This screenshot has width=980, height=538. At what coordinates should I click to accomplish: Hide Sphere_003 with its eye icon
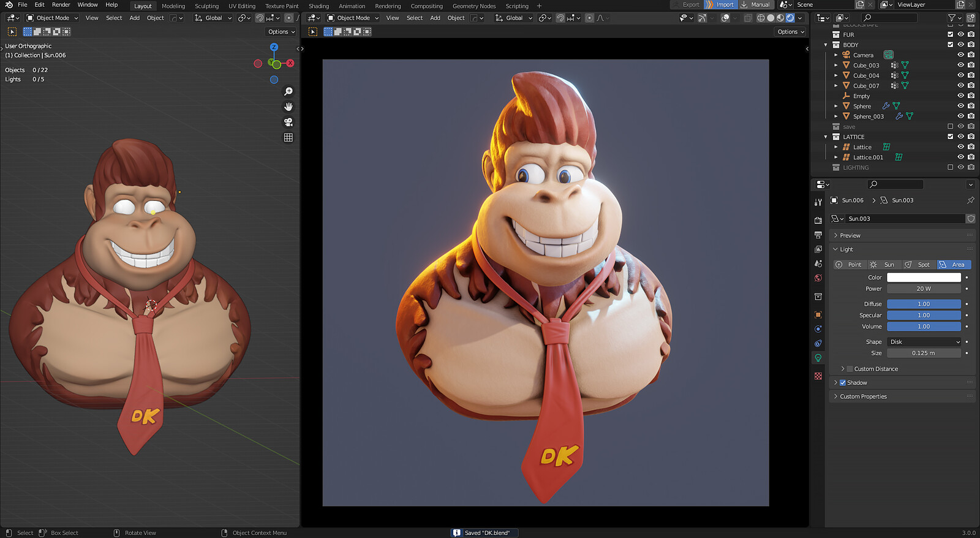click(x=960, y=116)
